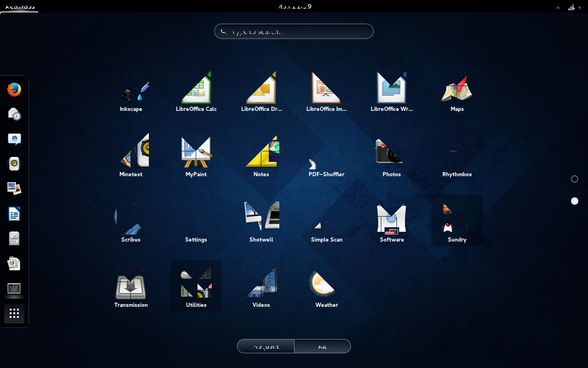Launch the Inkscape application

[x=131, y=92]
